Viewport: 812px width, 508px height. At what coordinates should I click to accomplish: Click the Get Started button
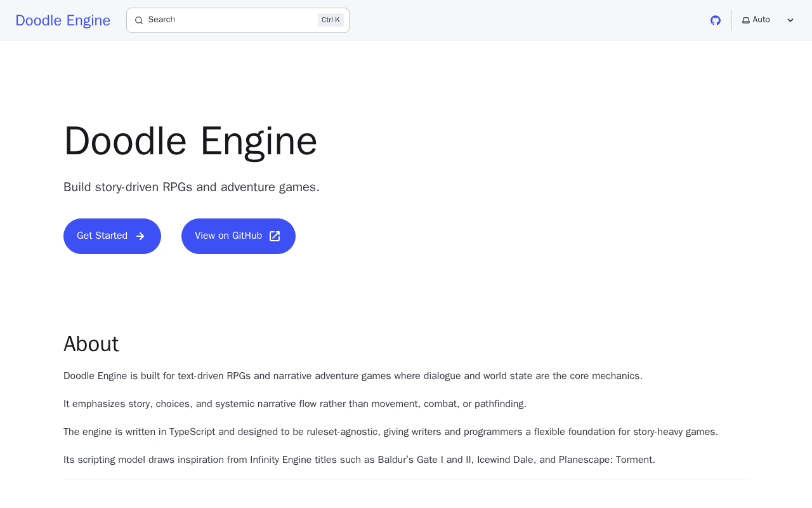click(x=112, y=236)
